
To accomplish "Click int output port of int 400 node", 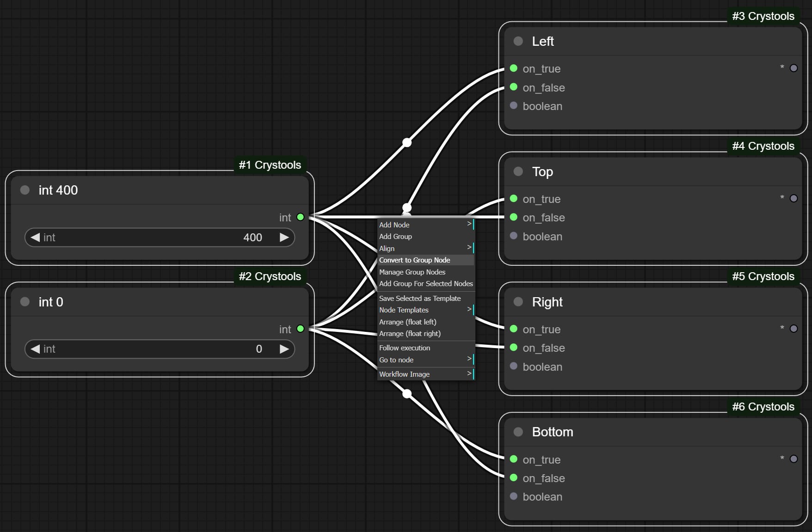I will 301,217.
